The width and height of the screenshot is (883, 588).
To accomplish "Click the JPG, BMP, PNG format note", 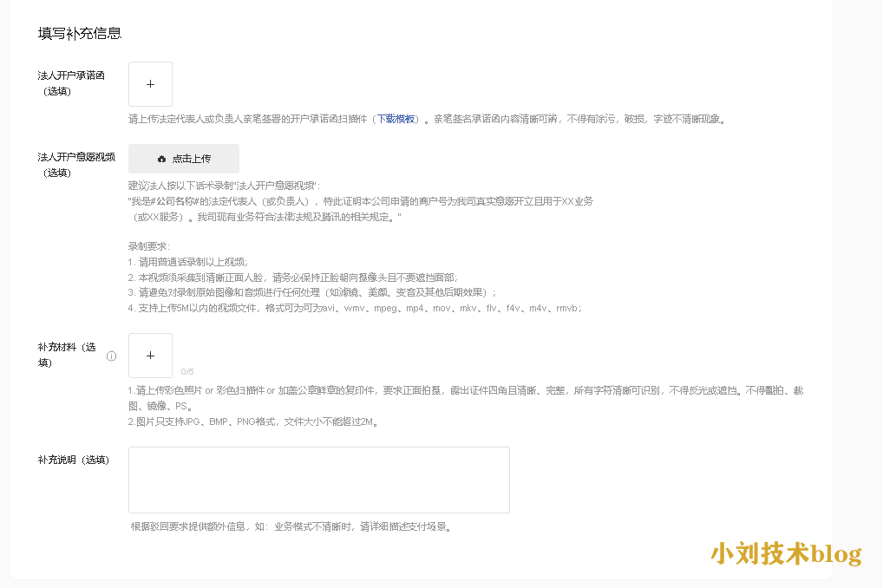I will (x=252, y=422).
